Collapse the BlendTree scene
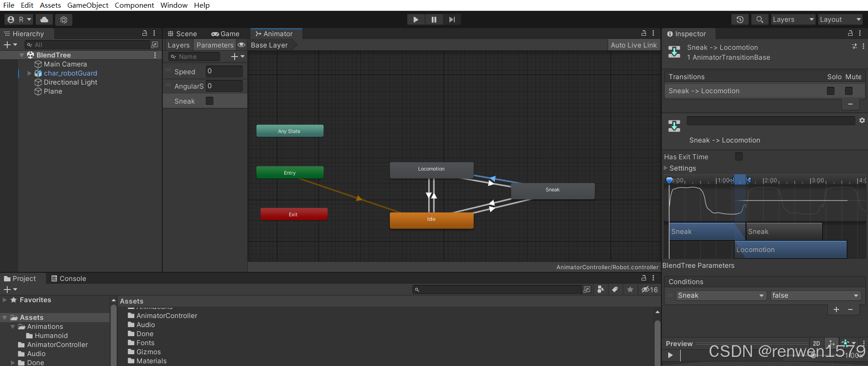The height and width of the screenshot is (366, 868). 22,55
